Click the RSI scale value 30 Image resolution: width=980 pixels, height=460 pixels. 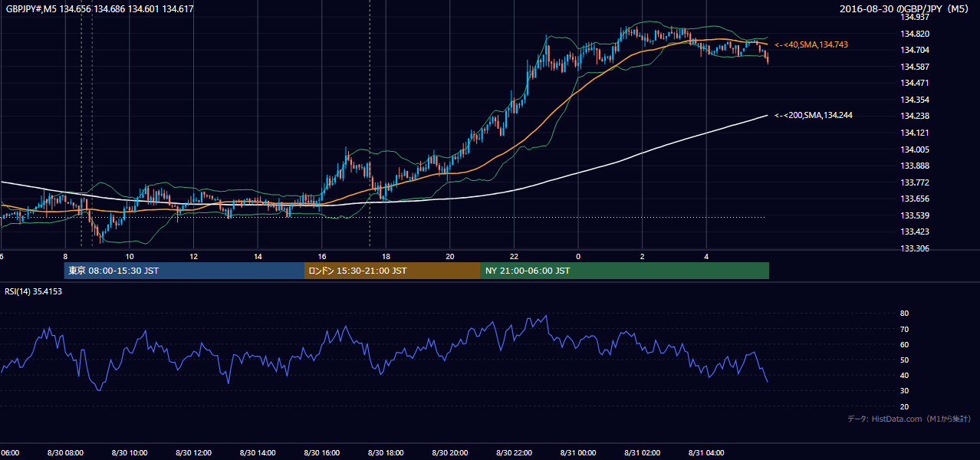904,391
